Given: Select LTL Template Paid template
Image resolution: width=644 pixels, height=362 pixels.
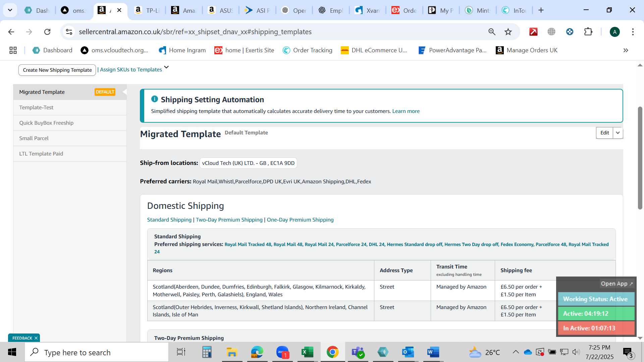Looking at the screenshot, I should [70, 154].
